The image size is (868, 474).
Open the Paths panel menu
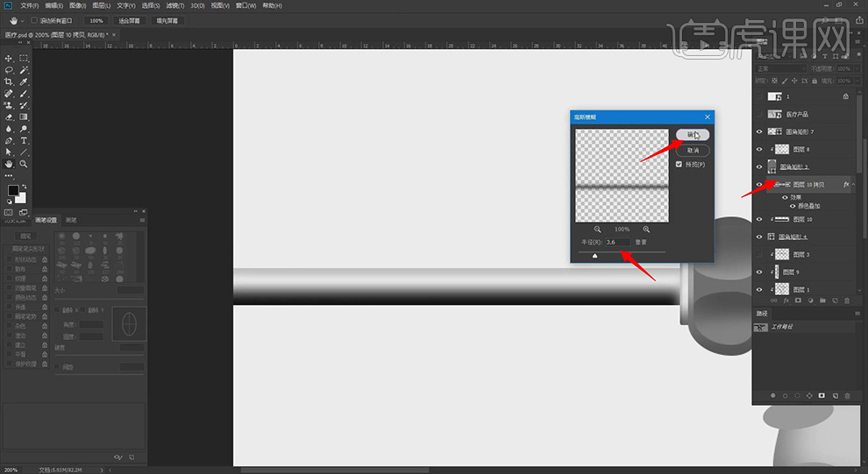tap(857, 314)
